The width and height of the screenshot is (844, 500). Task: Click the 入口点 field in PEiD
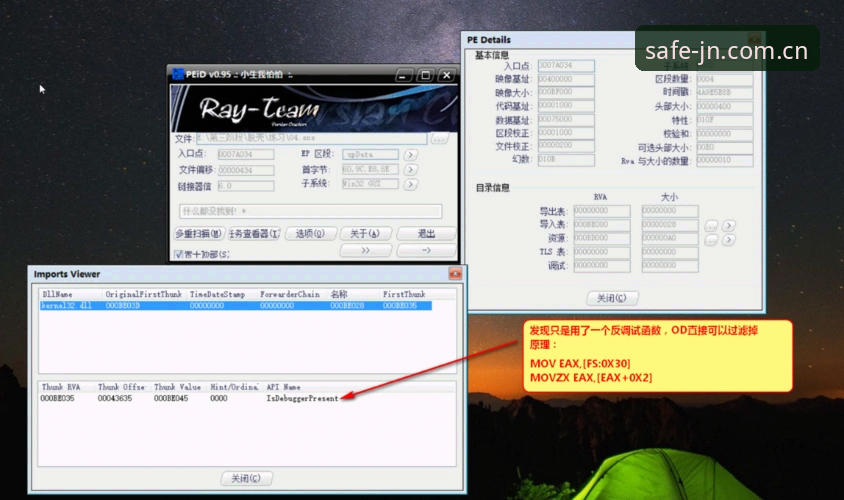246,154
